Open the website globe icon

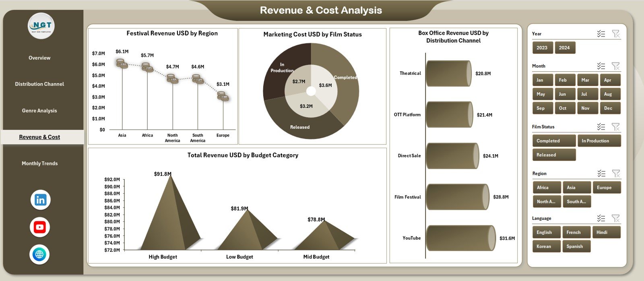click(39, 254)
